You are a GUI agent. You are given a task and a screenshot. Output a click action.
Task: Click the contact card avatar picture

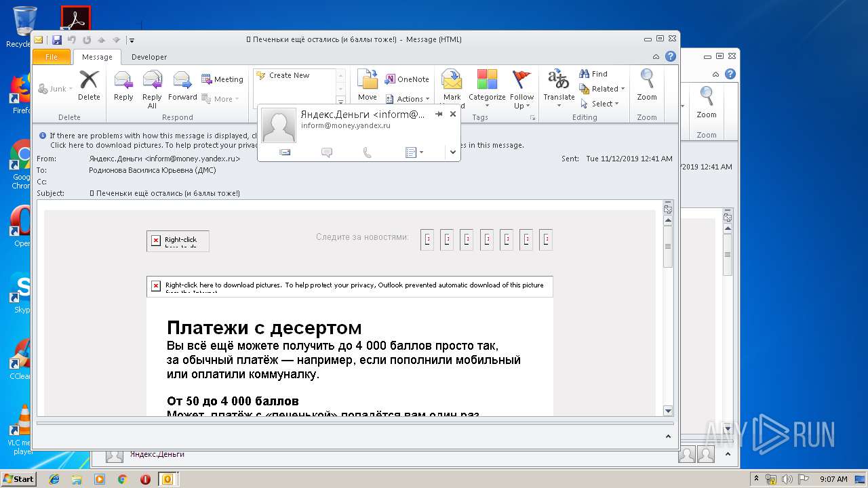[279, 125]
